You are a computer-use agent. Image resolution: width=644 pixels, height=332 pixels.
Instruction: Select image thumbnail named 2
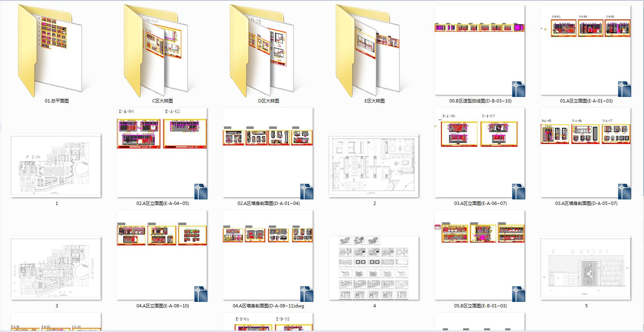pyautogui.click(x=374, y=166)
